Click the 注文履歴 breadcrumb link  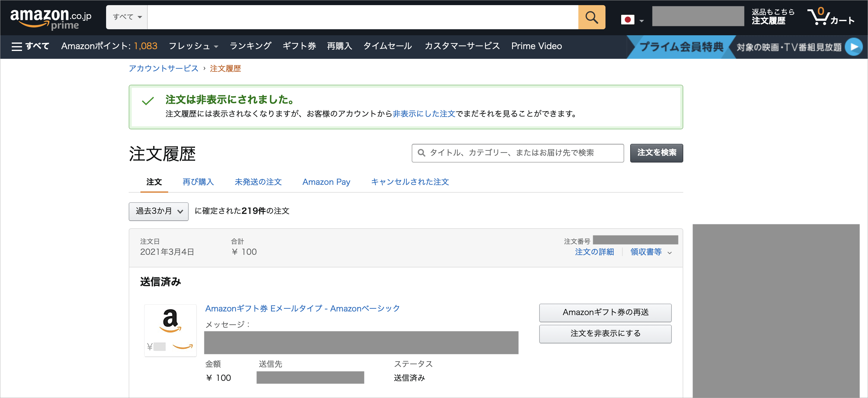(225, 68)
